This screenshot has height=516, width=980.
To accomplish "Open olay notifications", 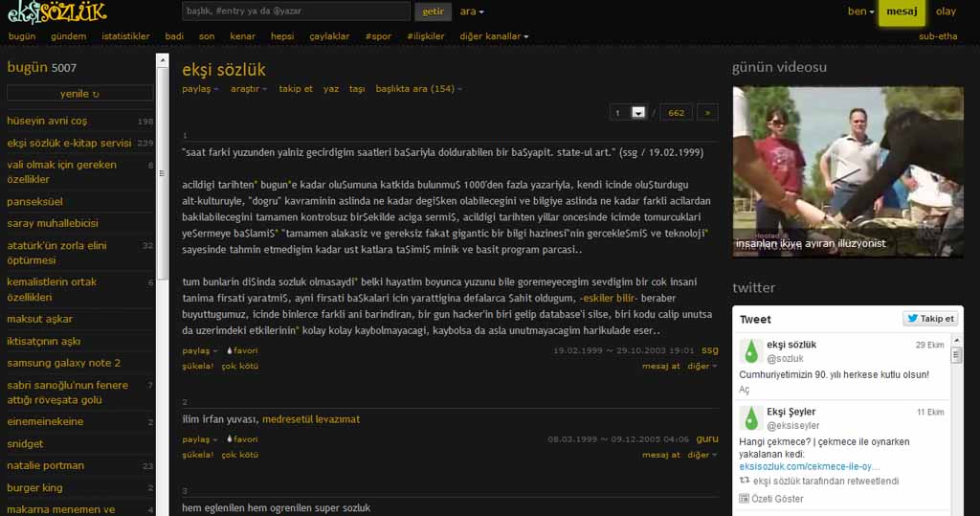I will tap(946, 11).
